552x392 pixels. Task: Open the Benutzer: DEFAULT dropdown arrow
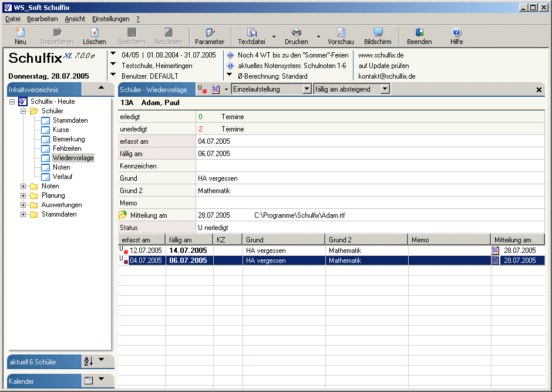coord(113,75)
